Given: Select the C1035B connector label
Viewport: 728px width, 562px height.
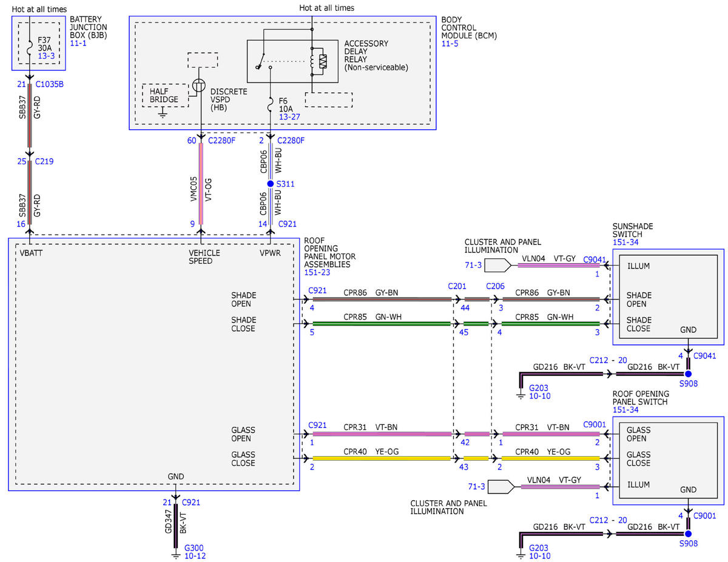Looking at the screenshot, I should click(x=49, y=84).
